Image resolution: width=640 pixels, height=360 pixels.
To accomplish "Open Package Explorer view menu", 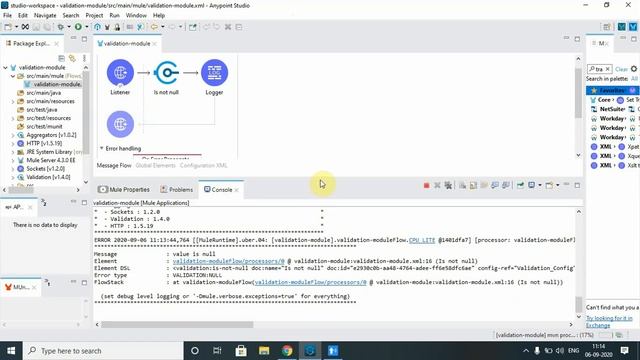I will point(84,58).
